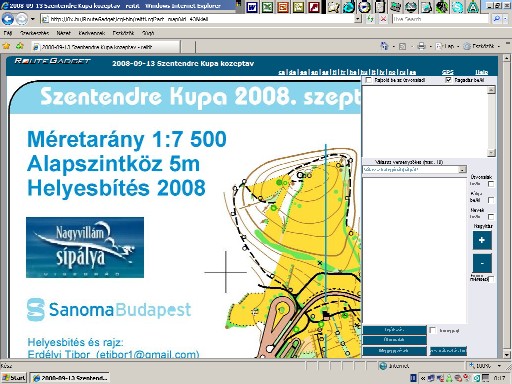
Task: Open the Nézet menu
Action: (x=64, y=33)
